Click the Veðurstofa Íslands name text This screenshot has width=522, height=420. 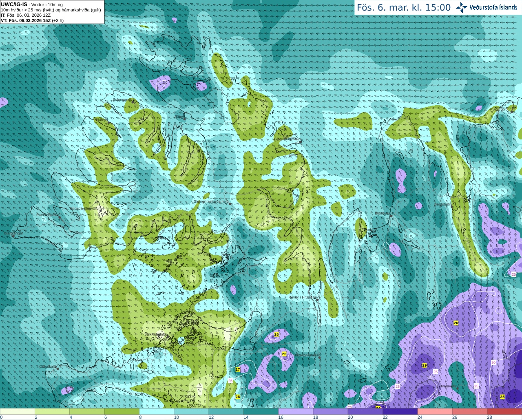(493, 7)
